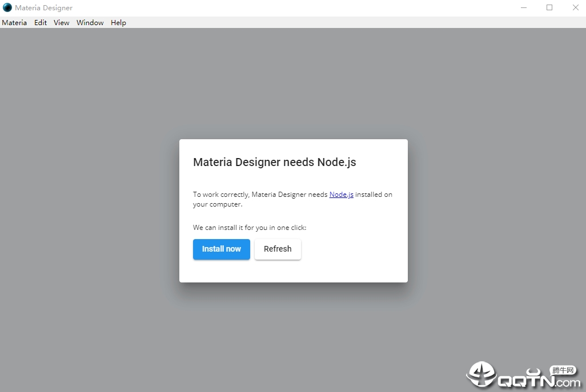Open the Edit menu
Screen dimensions: 586x392
point(41,22)
